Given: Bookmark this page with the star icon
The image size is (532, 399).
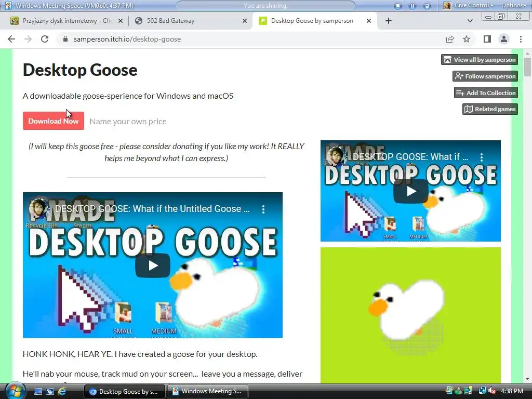Looking at the screenshot, I should [467, 39].
